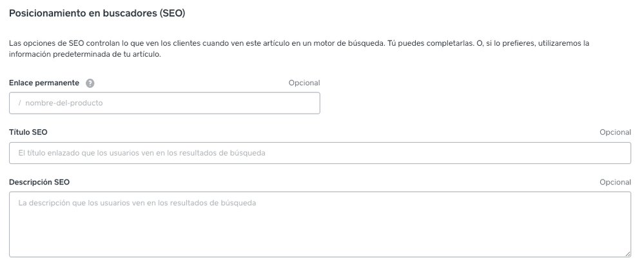Click the resize handle of Descripción SEO box
Image resolution: width=644 pixels, height=275 pixels.
628,254
